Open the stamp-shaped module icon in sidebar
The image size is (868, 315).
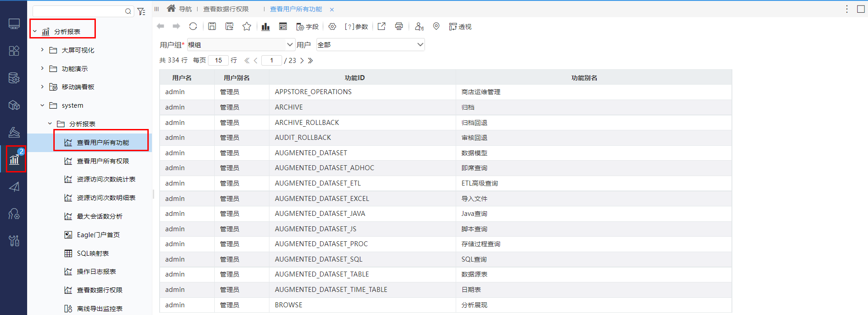coord(14,132)
